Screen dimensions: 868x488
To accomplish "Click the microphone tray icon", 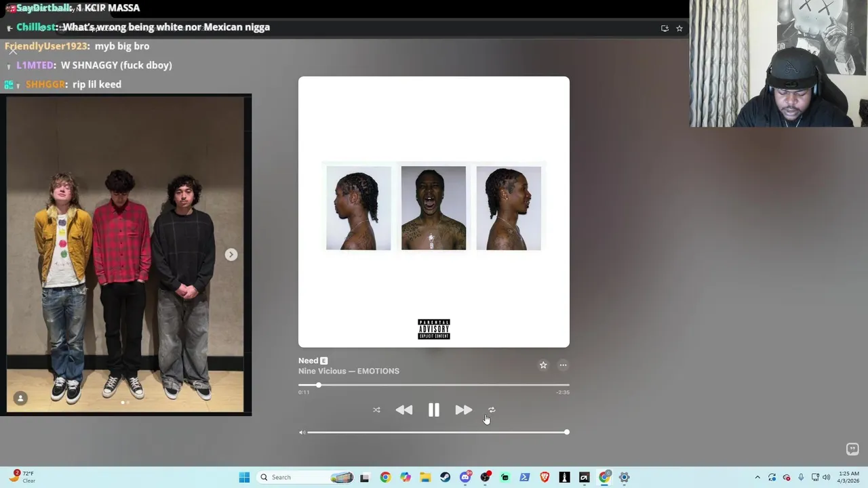I will [x=801, y=477].
